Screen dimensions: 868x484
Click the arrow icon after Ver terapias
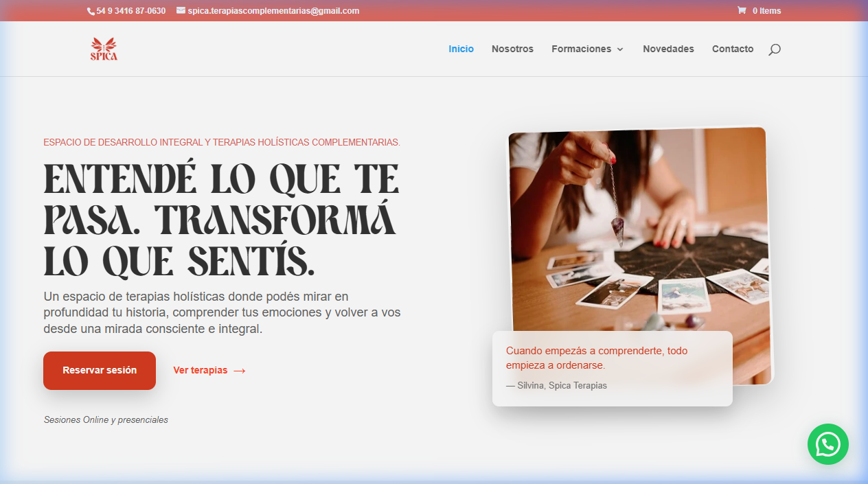point(240,371)
